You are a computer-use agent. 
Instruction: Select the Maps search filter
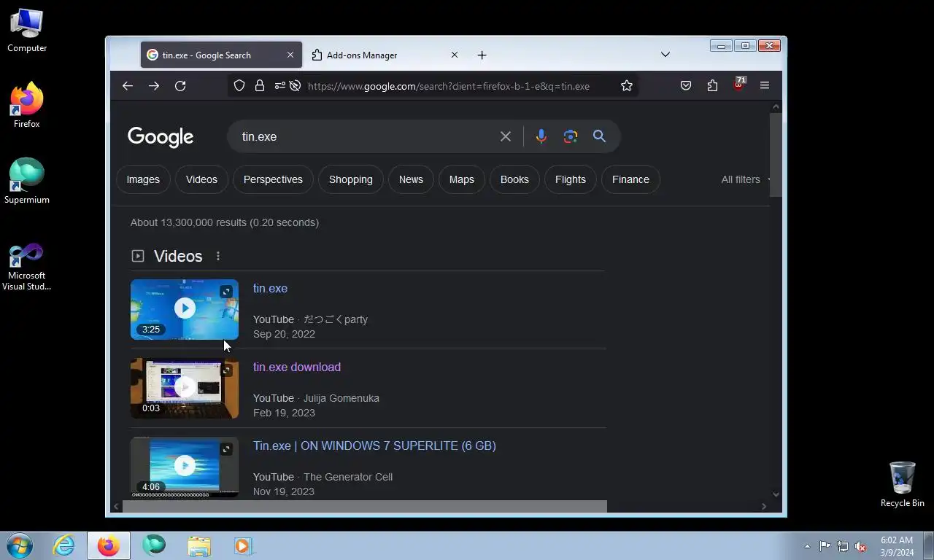462,179
